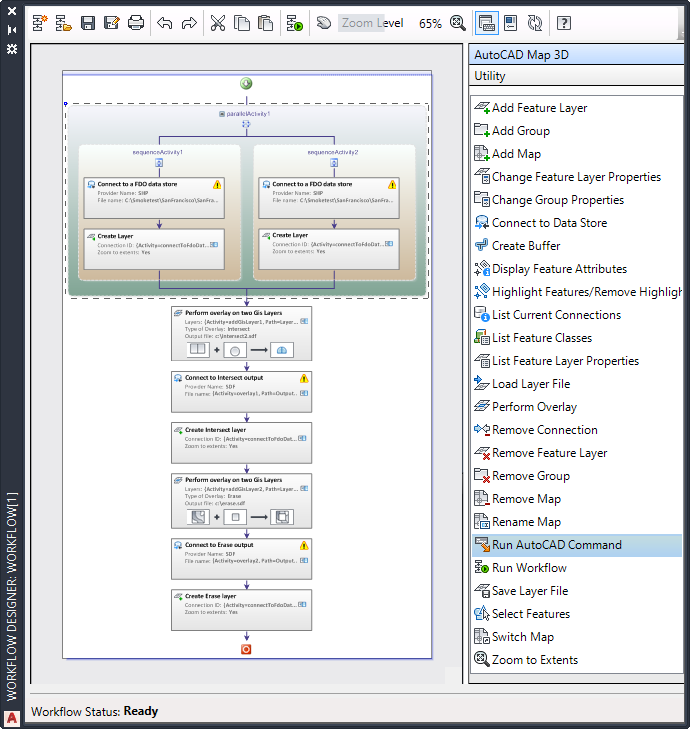Click the Remove Map icon
690x729 pixels.
[482, 499]
